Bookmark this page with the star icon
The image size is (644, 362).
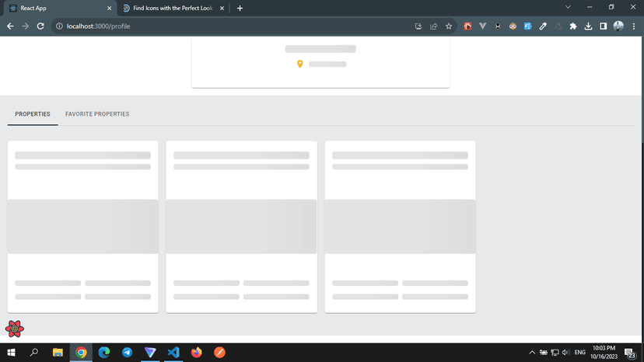449,26
